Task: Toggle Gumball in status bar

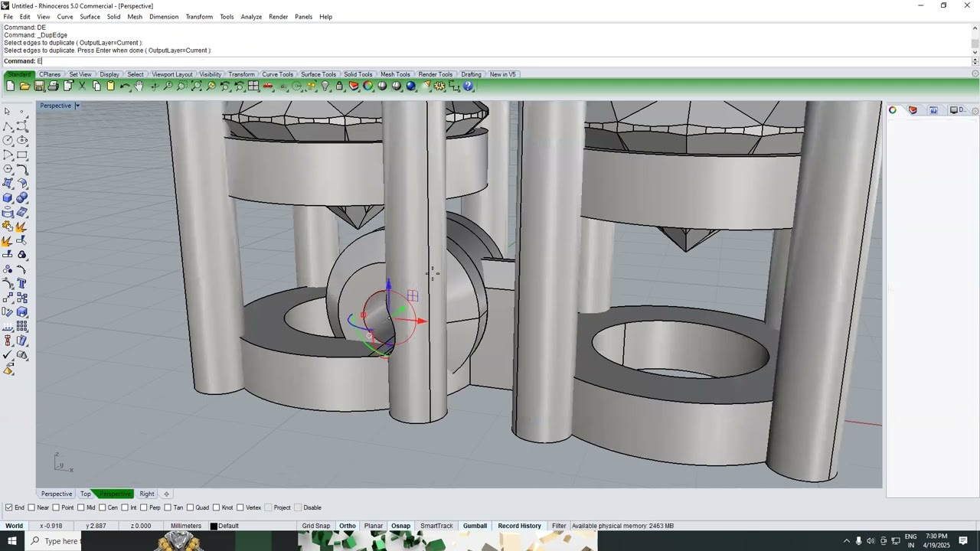Action: 475,526
